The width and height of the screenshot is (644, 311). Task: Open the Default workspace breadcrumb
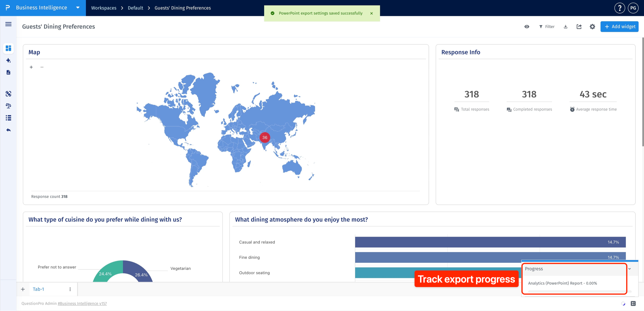[135, 8]
